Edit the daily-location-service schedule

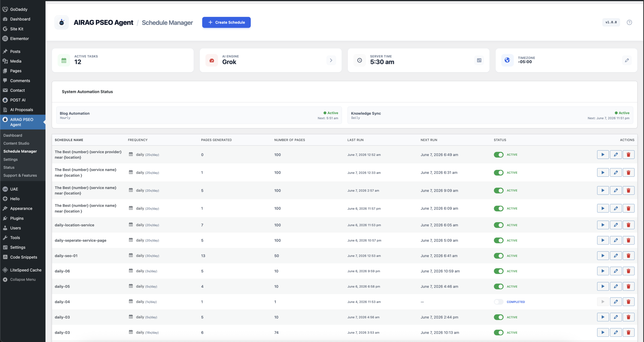coord(616,225)
